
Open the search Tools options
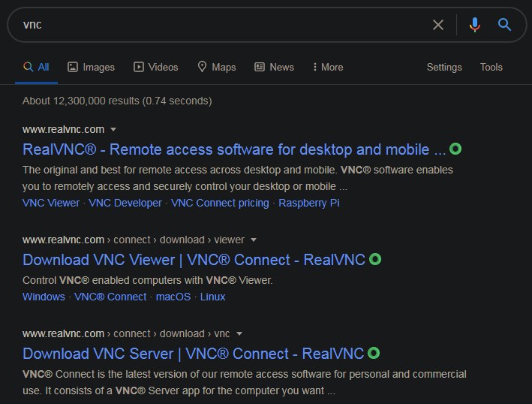point(491,67)
